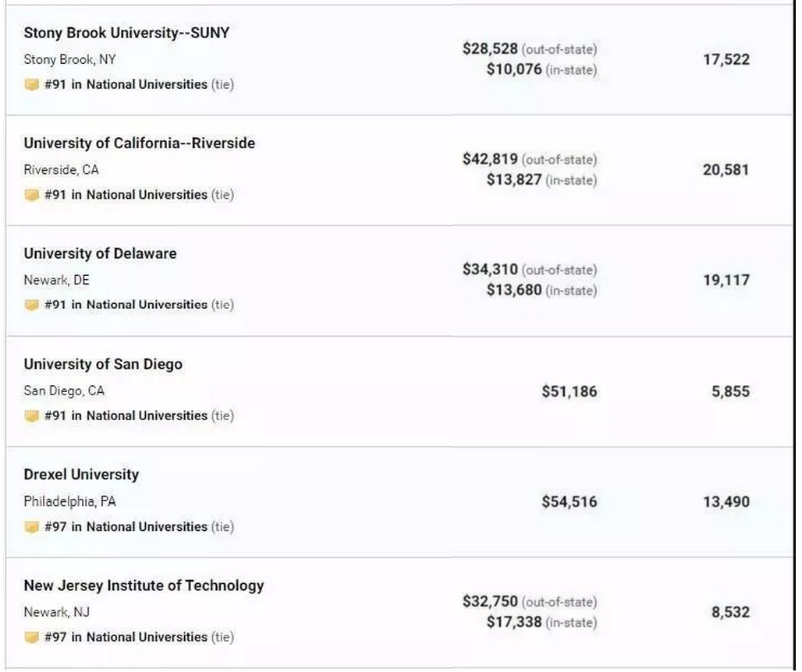Click the Newark, NJ location text

coord(56,612)
